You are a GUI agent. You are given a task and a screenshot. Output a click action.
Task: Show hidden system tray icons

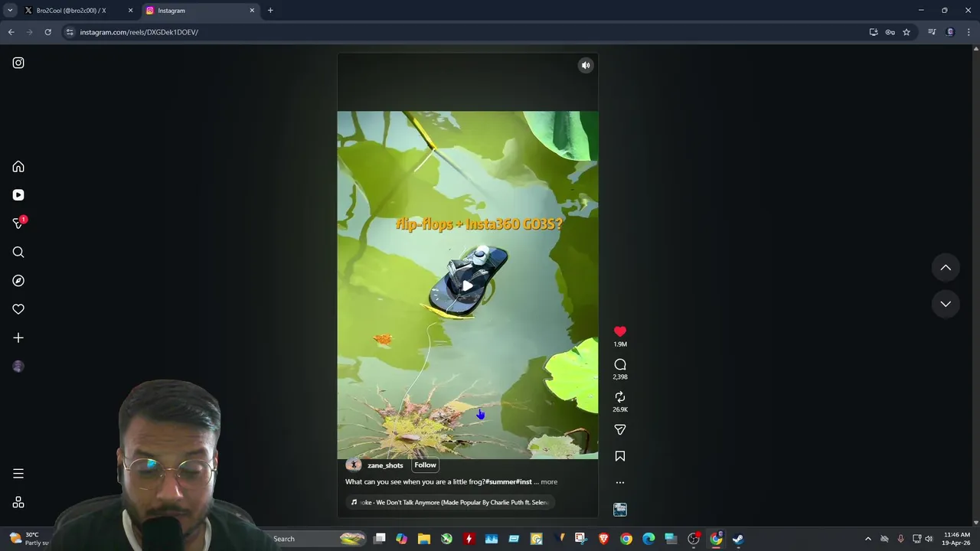[x=867, y=539]
